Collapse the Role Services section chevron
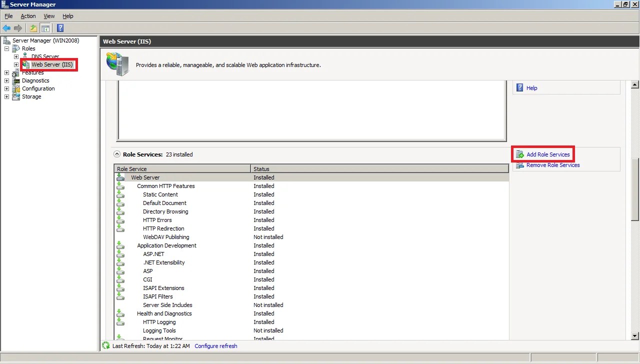Image resolution: width=640 pixels, height=364 pixels. pyautogui.click(x=117, y=154)
